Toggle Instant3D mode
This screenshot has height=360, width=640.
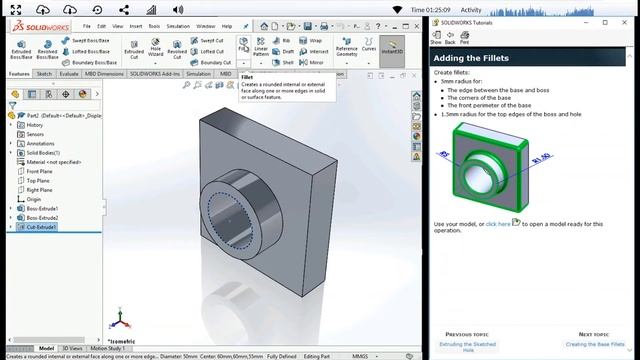pyautogui.click(x=392, y=51)
